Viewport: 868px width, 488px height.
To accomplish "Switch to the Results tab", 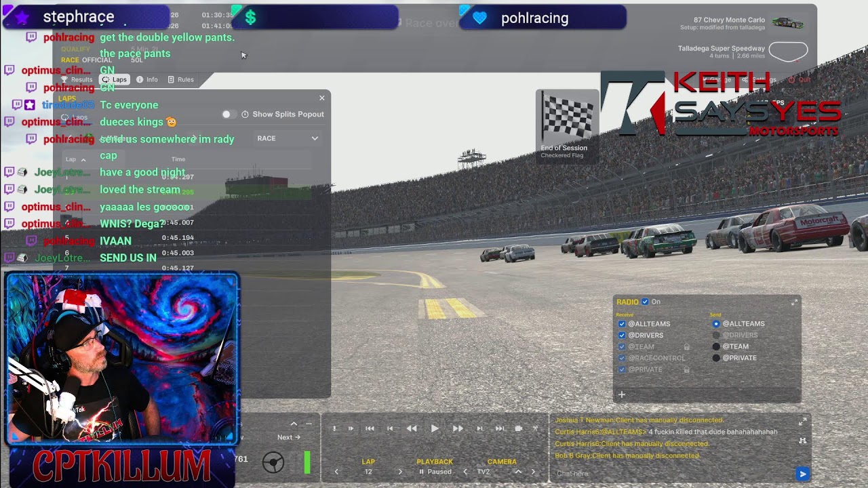I will click(x=77, y=79).
